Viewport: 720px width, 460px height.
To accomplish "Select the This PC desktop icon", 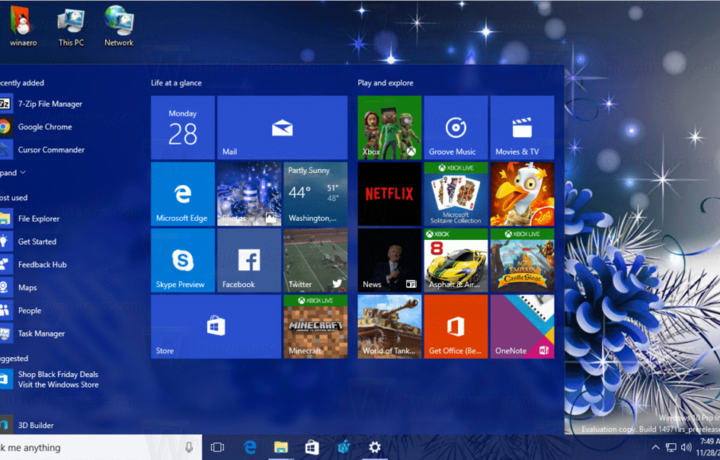I will 71,28.
